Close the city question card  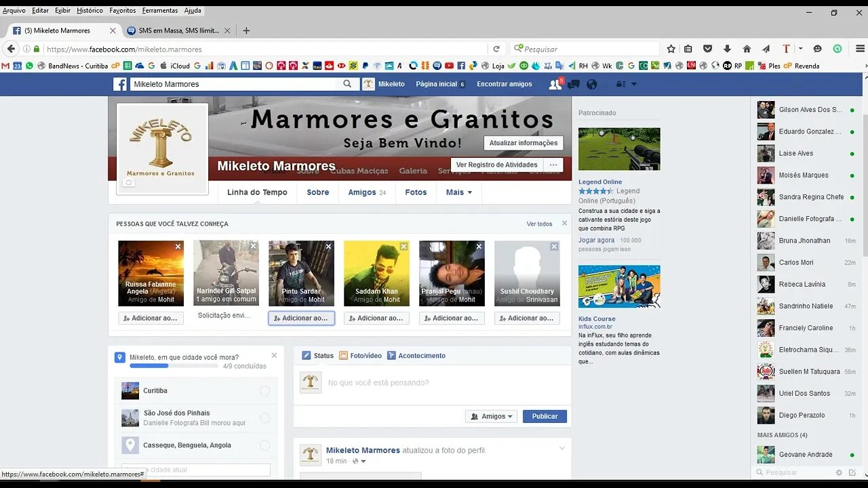274,355
